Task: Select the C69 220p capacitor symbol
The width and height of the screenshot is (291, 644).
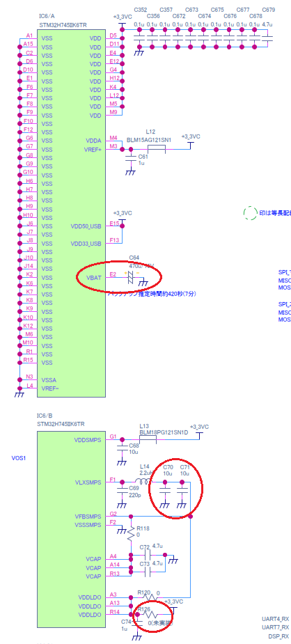Action: (x=122, y=491)
